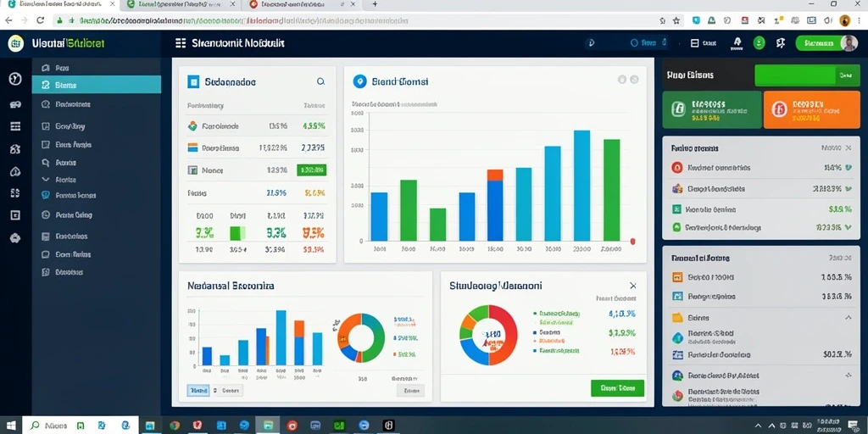Click the green profile button next to the avatar
868x434 pixels.
pyautogui.click(x=818, y=42)
